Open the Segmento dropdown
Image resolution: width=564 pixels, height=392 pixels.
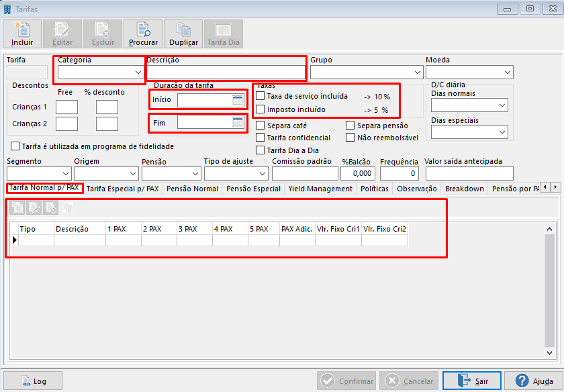click(x=66, y=174)
